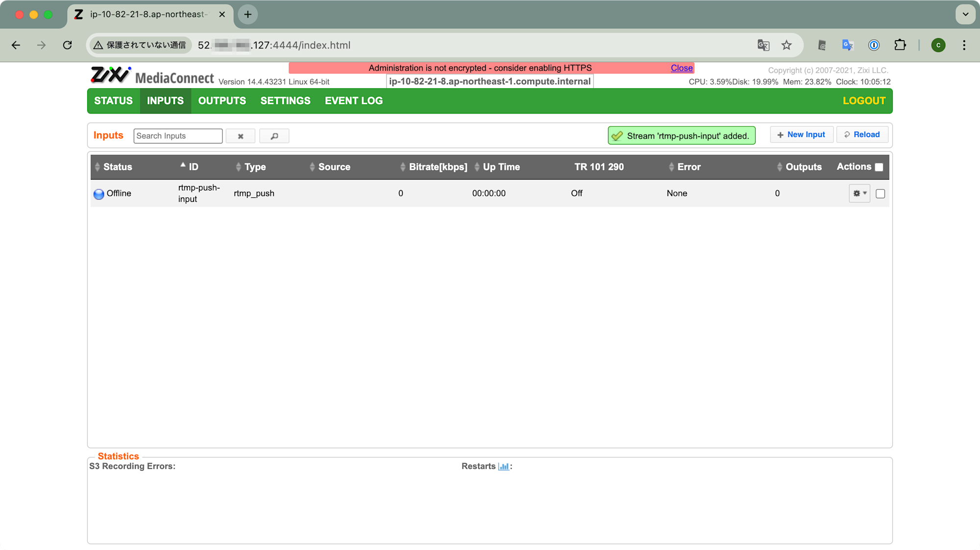980x550 pixels.
Task: Open the EVENT LOG tab
Action: [x=353, y=101]
